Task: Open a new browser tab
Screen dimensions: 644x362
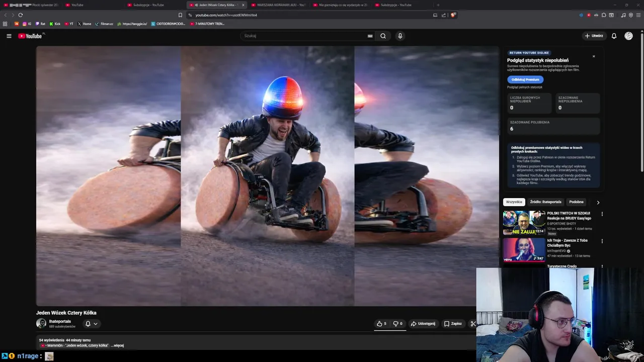Action: point(438,5)
